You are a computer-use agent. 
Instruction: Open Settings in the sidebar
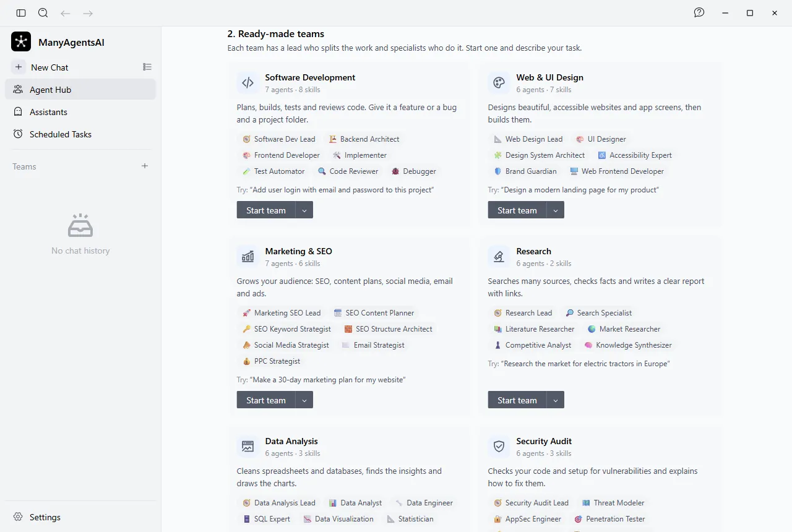click(80, 517)
